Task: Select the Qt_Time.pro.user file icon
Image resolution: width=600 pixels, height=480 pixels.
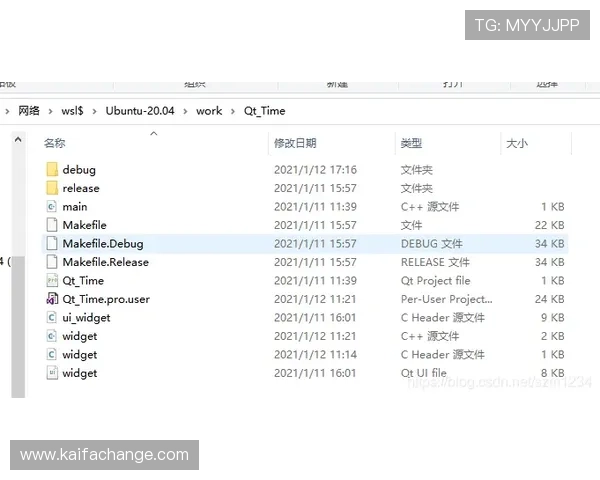Action: tap(52, 299)
